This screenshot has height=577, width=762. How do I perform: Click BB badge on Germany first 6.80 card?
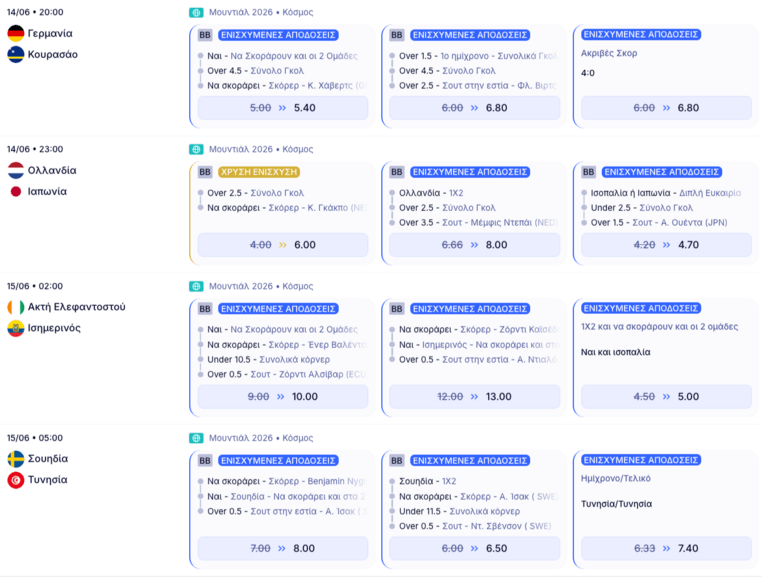[x=397, y=35]
